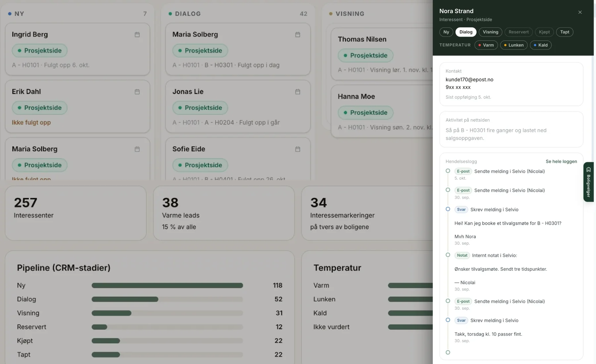596x364 pixels.
Task: Open calendar icon on Ingrid Berg card
Action: coord(137,34)
